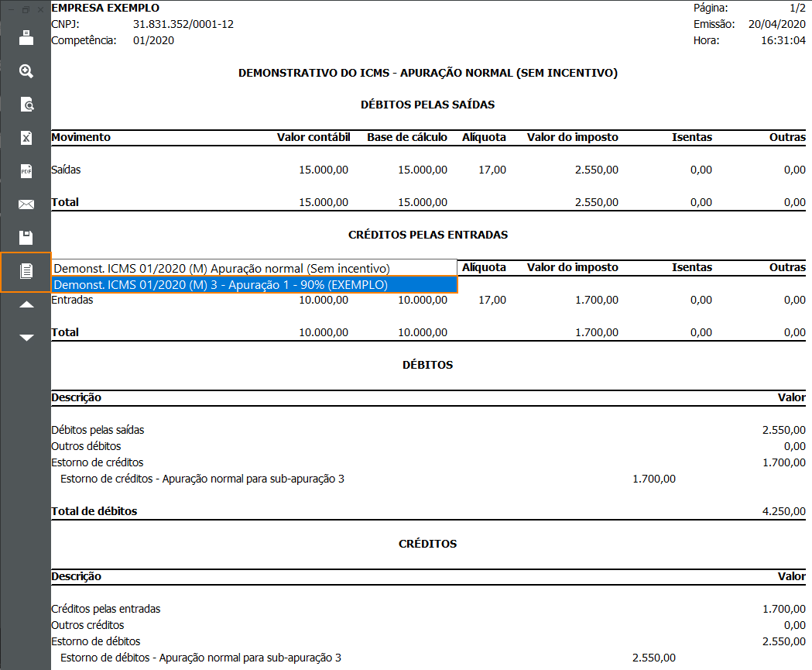
Task: Click total debits value 4.250,00
Action: tap(783, 511)
